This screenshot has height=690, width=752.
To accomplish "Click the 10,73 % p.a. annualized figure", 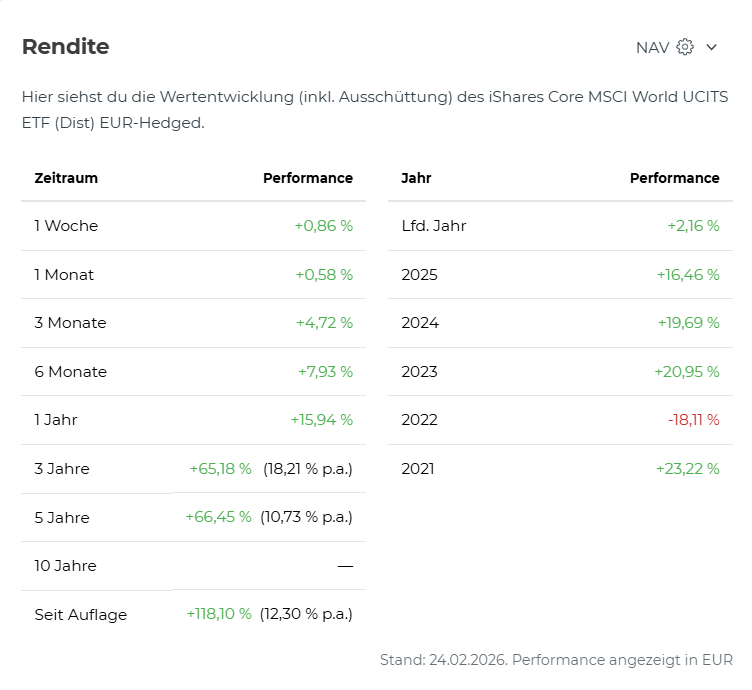I will click(x=306, y=517).
